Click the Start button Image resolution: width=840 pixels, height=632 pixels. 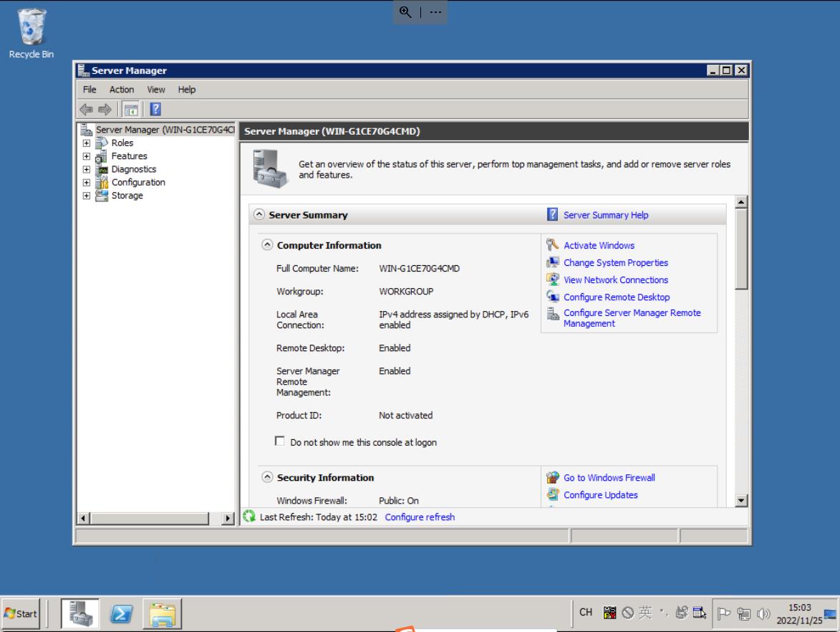[21, 613]
